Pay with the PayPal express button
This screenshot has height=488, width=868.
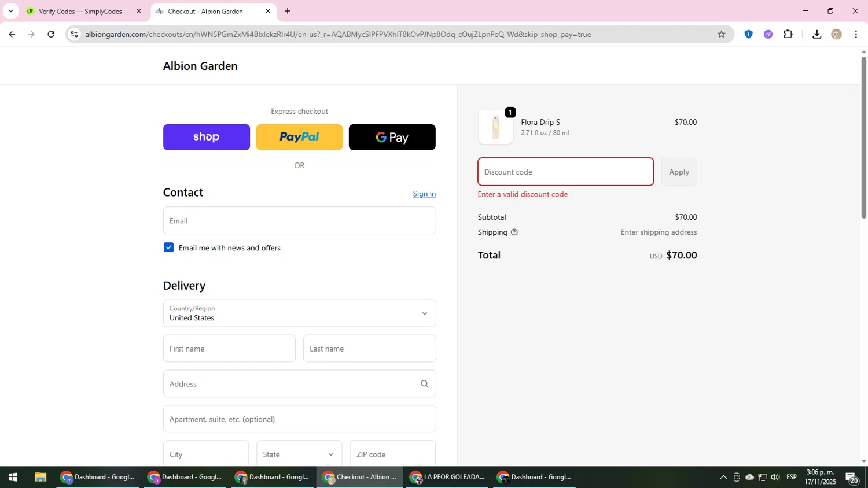[299, 137]
